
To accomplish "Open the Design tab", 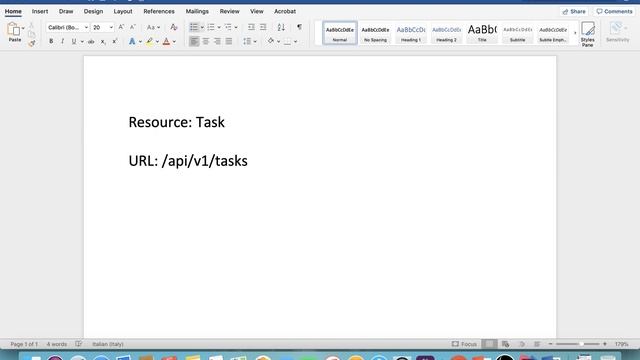I will point(93,11).
